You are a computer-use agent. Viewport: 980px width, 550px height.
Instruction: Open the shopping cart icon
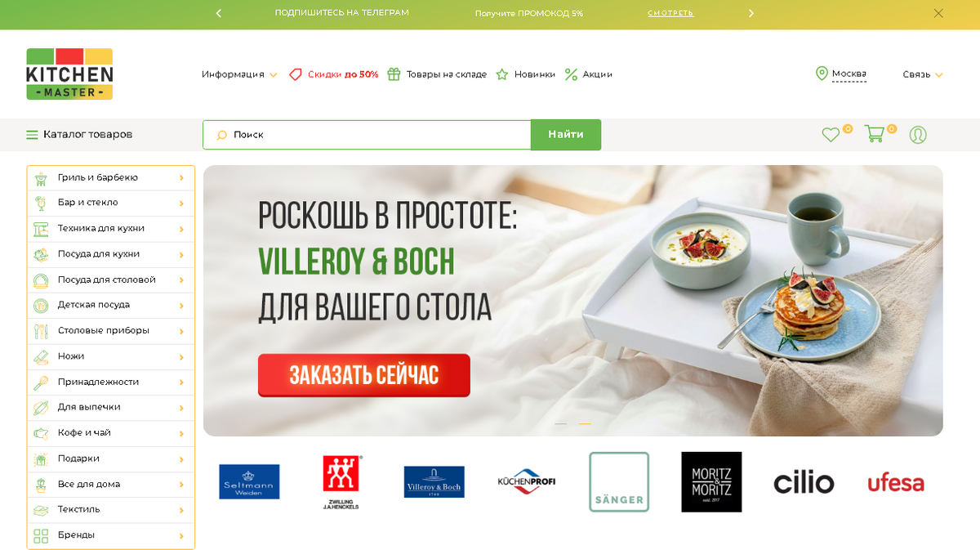coord(875,134)
